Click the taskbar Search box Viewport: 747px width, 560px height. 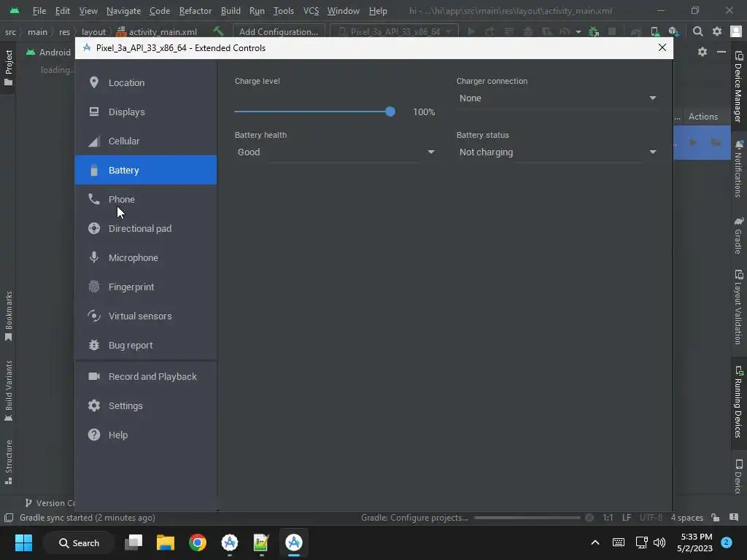tap(79, 542)
